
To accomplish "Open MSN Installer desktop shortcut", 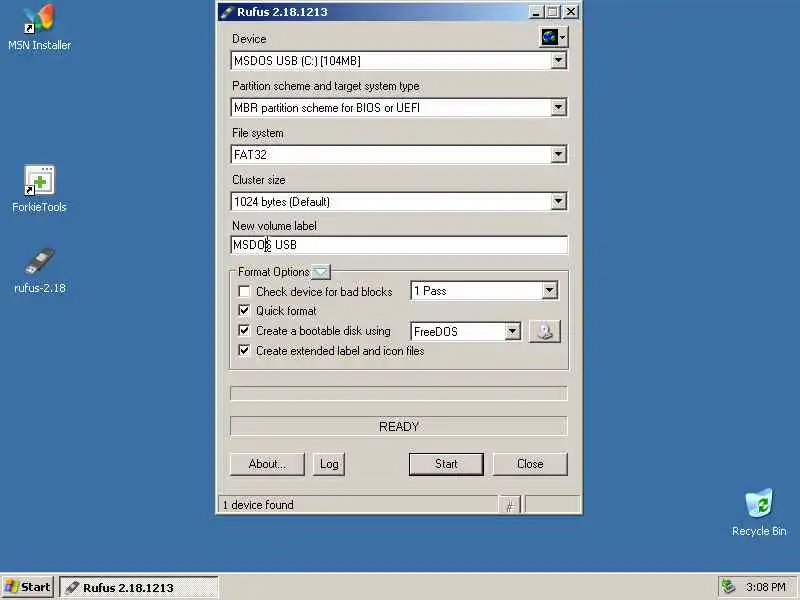I will [39, 28].
